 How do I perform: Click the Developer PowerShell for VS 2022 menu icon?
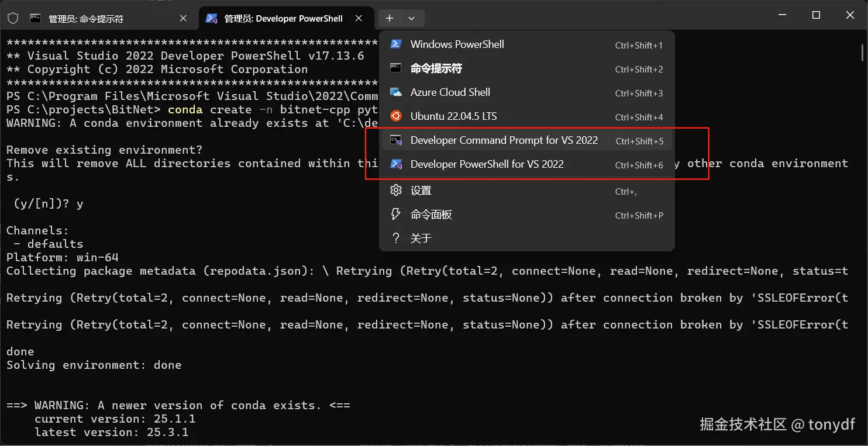click(396, 164)
